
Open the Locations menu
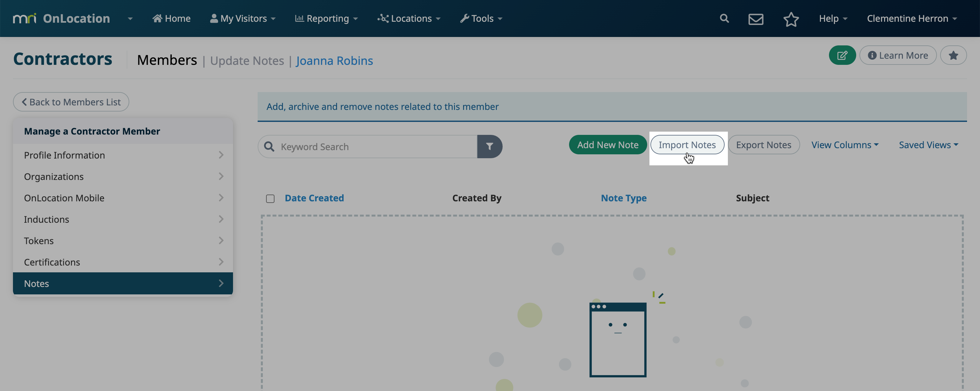(x=409, y=18)
